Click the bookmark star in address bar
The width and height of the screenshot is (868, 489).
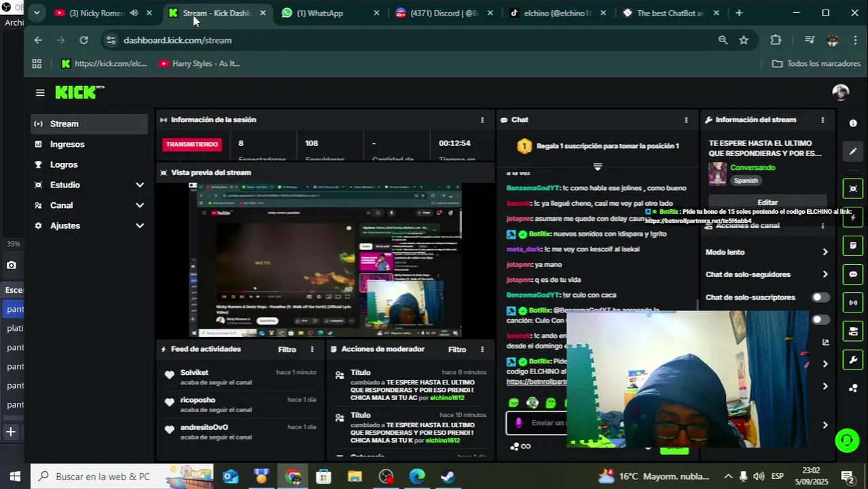click(744, 40)
